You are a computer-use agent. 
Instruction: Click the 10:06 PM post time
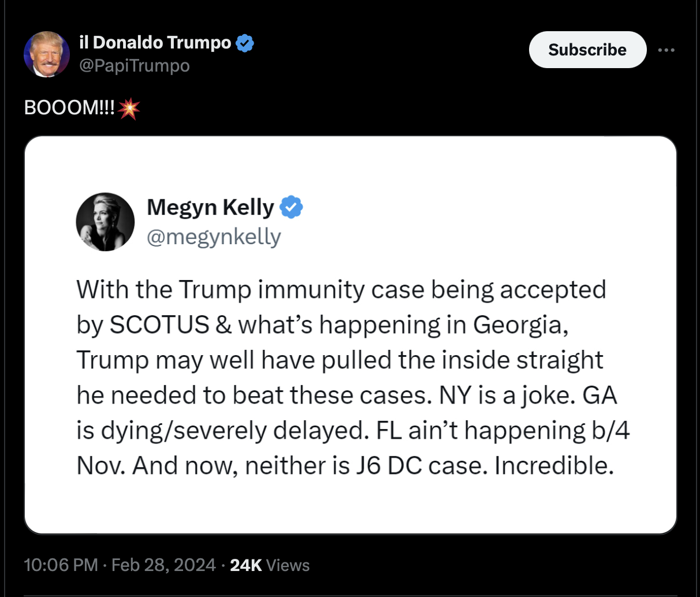click(x=61, y=565)
